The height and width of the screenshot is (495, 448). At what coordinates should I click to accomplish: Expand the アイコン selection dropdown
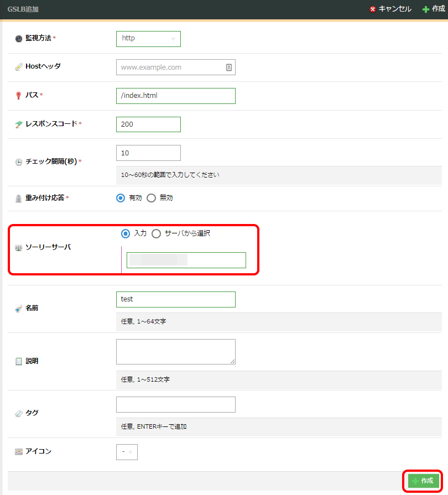127,452
